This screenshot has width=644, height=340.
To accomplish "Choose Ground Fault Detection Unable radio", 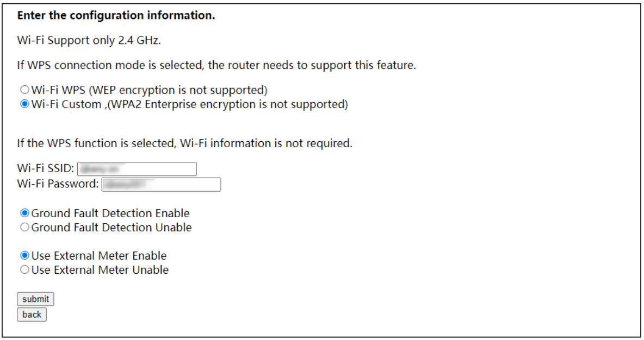I will (x=24, y=227).
